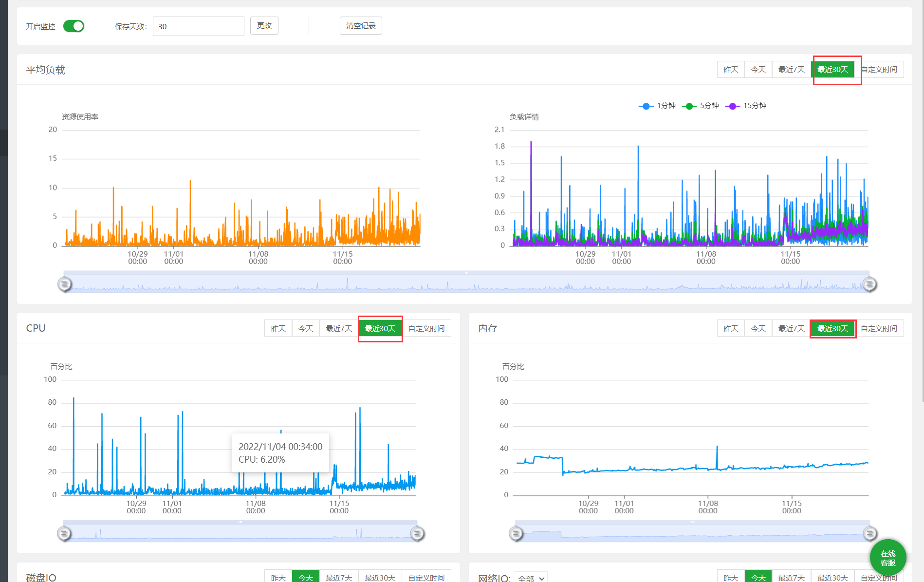
Task: Select 昨天 tab in CPU panel
Action: point(278,329)
